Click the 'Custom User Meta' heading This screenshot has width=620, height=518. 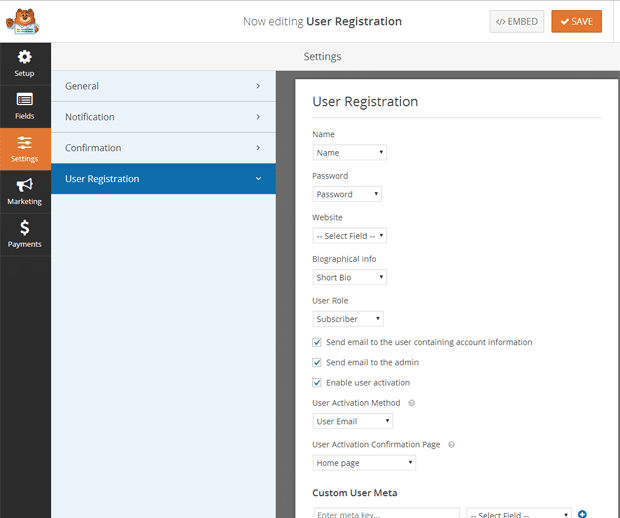(355, 493)
